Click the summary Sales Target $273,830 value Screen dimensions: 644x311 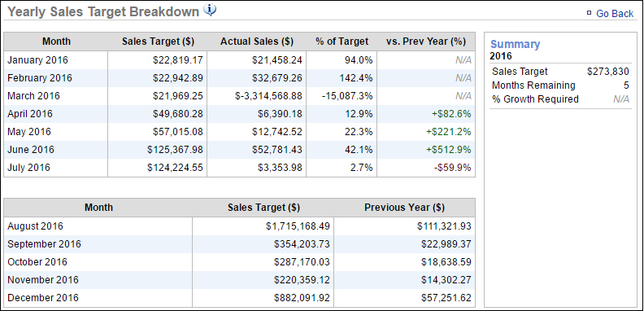pos(608,72)
